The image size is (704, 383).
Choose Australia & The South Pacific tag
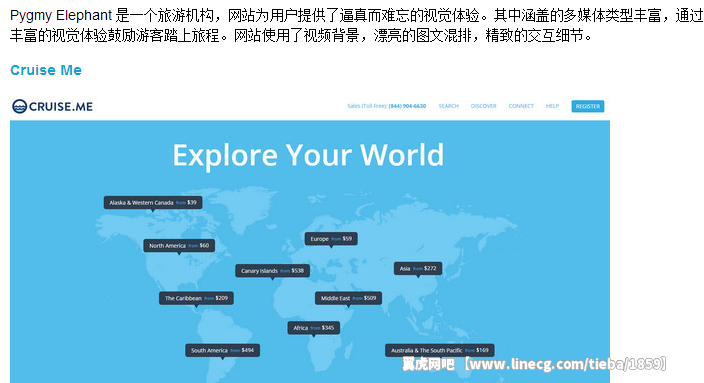[x=440, y=350]
